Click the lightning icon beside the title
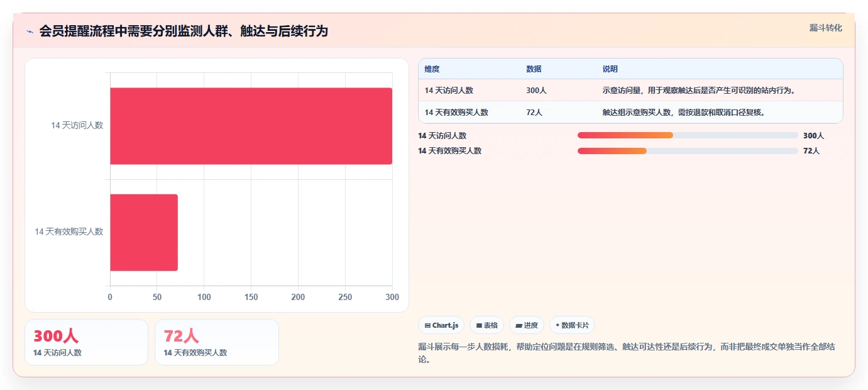 click(x=30, y=31)
